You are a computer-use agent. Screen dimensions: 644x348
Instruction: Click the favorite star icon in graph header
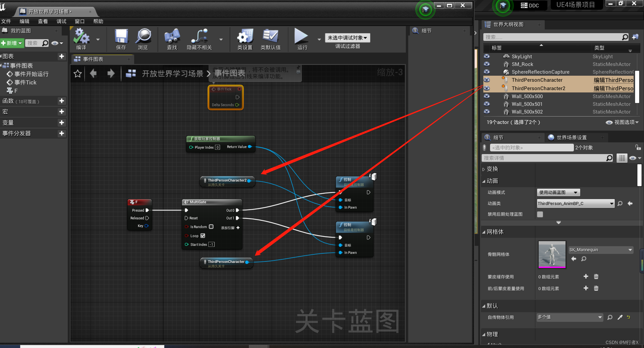coord(77,73)
